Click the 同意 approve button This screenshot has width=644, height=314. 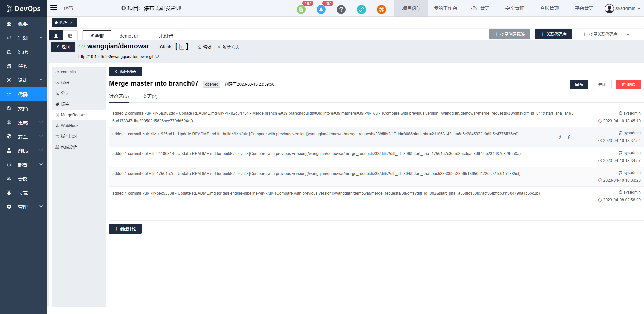coord(579,84)
